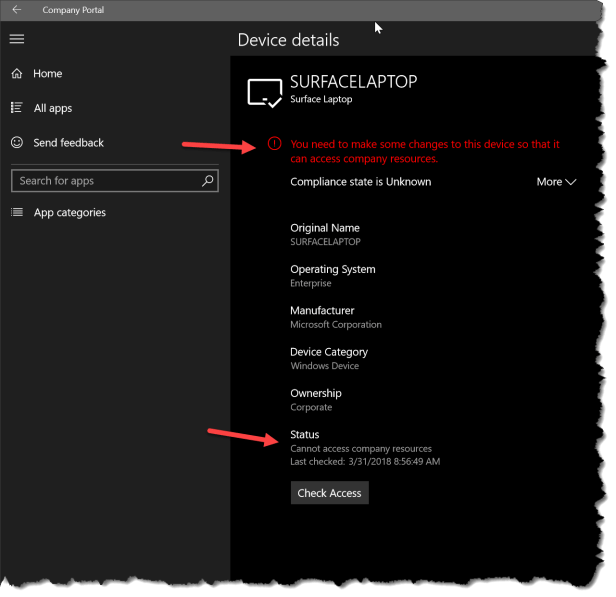616x597 pixels.
Task: Click the red warning exclamation icon
Action: [x=274, y=143]
